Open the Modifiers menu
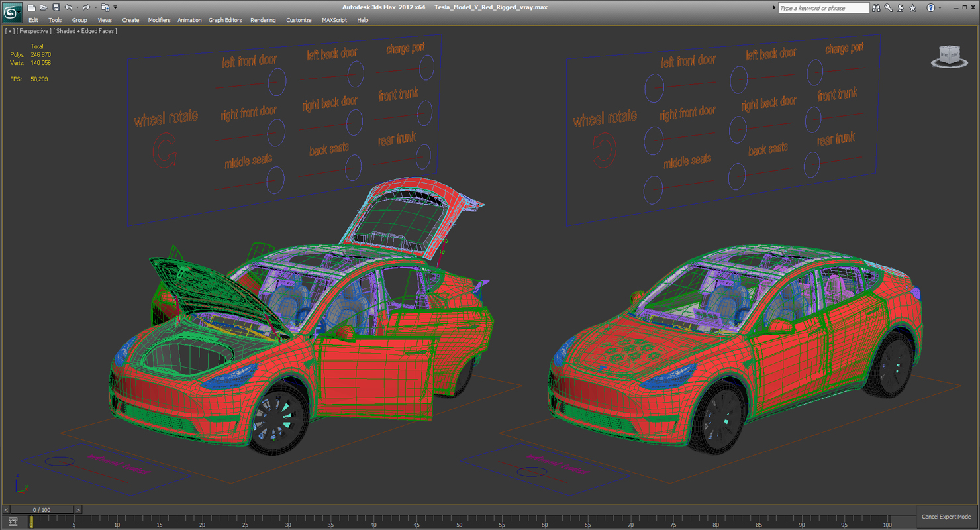 click(x=159, y=20)
